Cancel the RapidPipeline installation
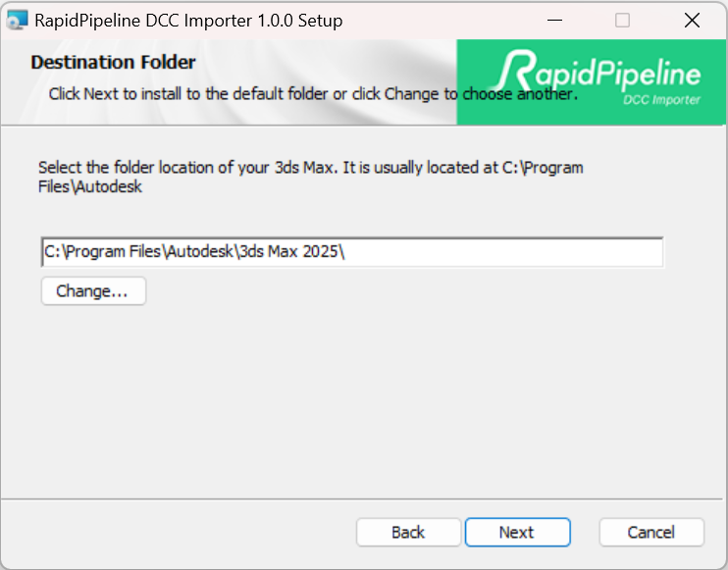The width and height of the screenshot is (728, 570). coord(651,532)
